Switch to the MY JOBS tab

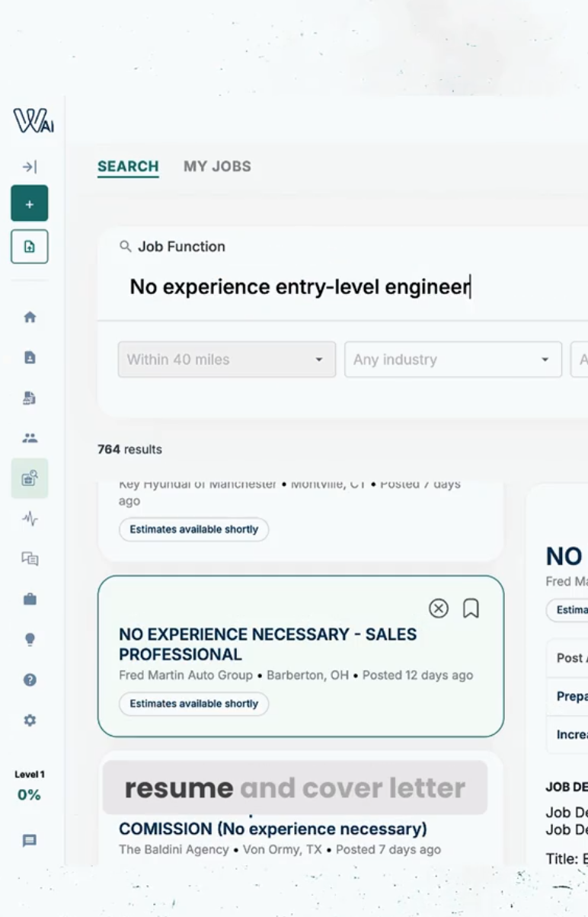tap(217, 166)
